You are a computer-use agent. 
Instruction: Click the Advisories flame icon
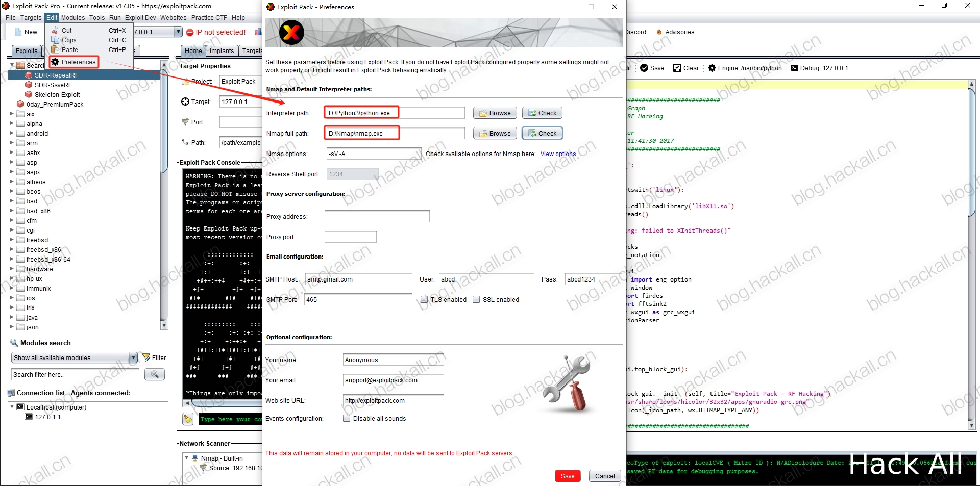tap(659, 32)
